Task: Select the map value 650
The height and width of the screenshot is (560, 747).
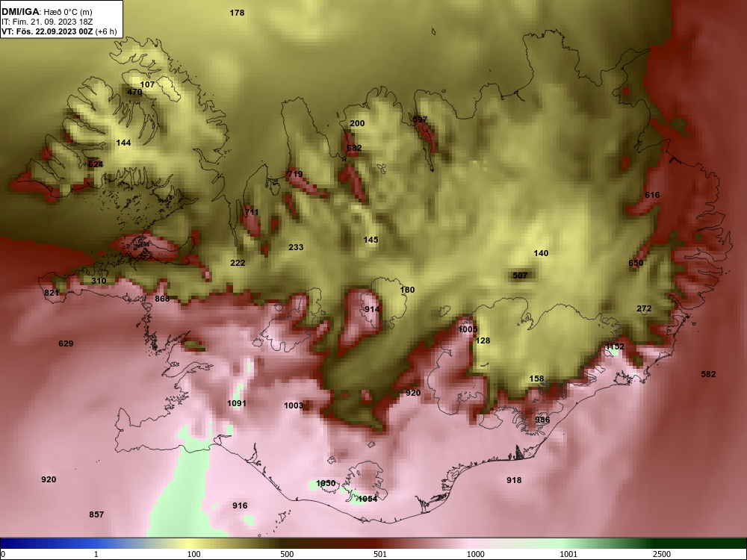Action: pos(636,264)
